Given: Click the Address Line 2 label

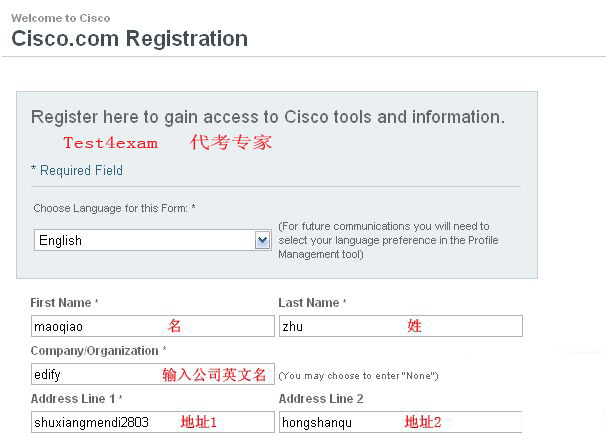Looking at the screenshot, I should 321,399.
